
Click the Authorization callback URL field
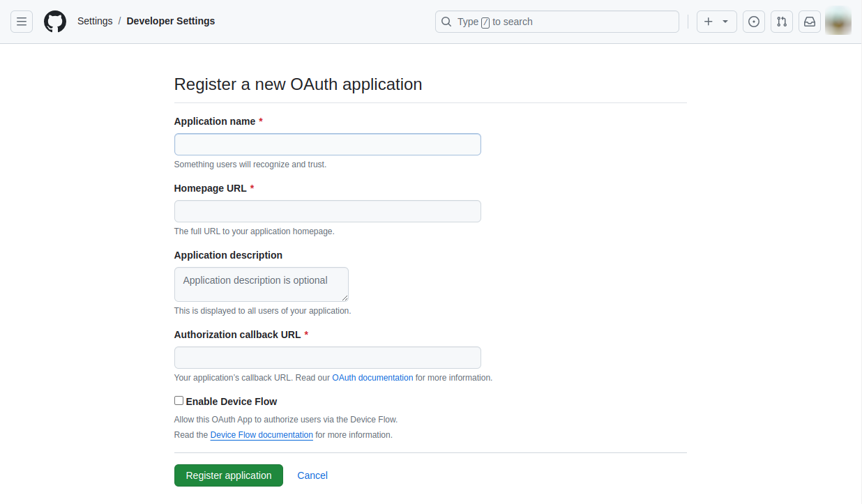pyautogui.click(x=328, y=358)
